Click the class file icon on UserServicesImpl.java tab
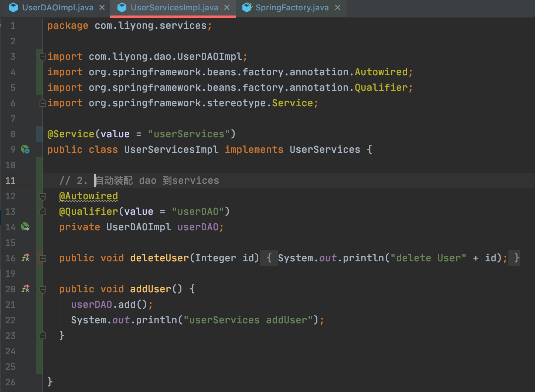 coord(122,7)
